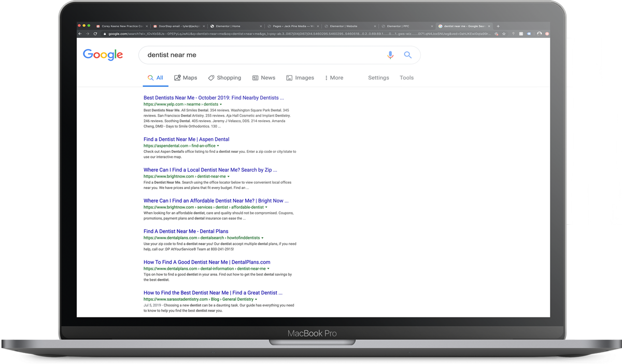Viewport: 622px width, 364px height.
Task: Click the lock icon beside google.com
Action: coord(105,34)
